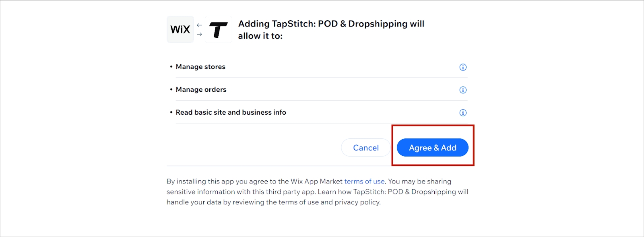
Task: Click the Wix logo icon
Action: point(180,29)
